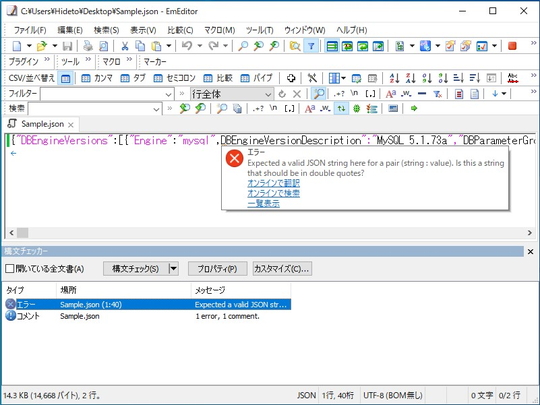Click the filter text input field

(103, 94)
